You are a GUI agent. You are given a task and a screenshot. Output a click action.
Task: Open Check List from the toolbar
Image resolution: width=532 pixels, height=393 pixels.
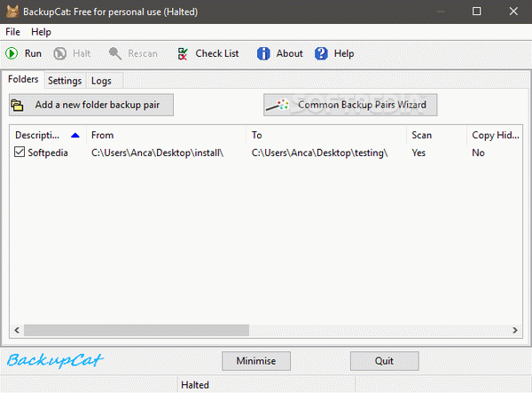[x=208, y=53]
